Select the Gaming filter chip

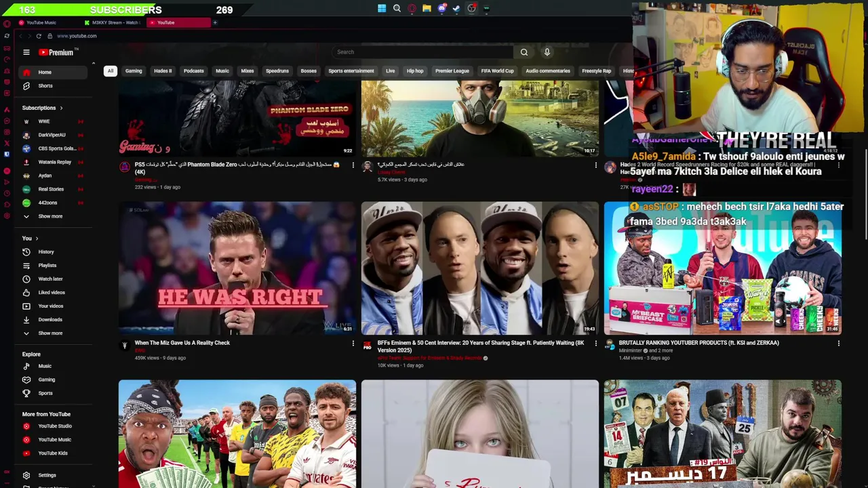(x=134, y=70)
